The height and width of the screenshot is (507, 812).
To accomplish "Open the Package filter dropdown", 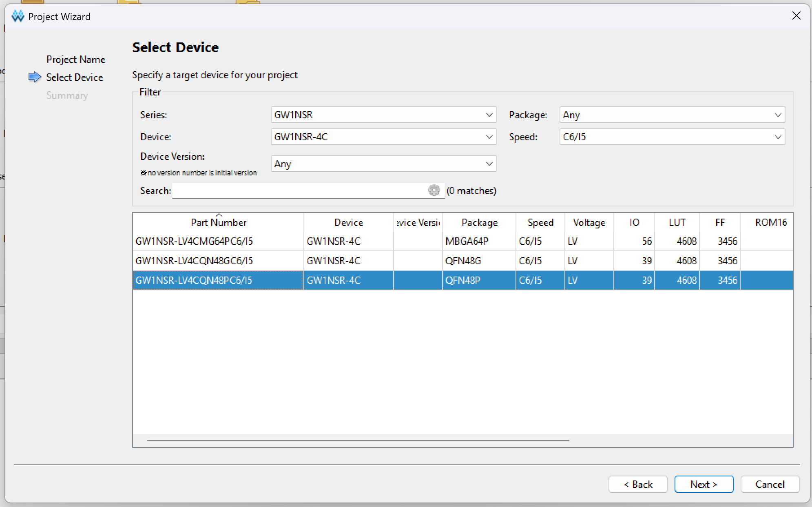I will point(672,115).
